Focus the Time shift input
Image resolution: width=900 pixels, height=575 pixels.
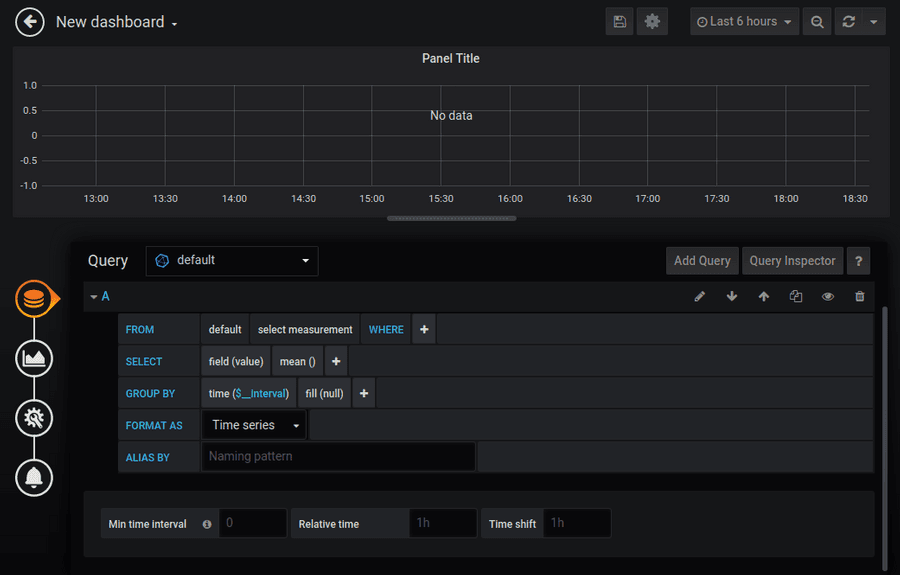pyautogui.click(x=577, y=523)
